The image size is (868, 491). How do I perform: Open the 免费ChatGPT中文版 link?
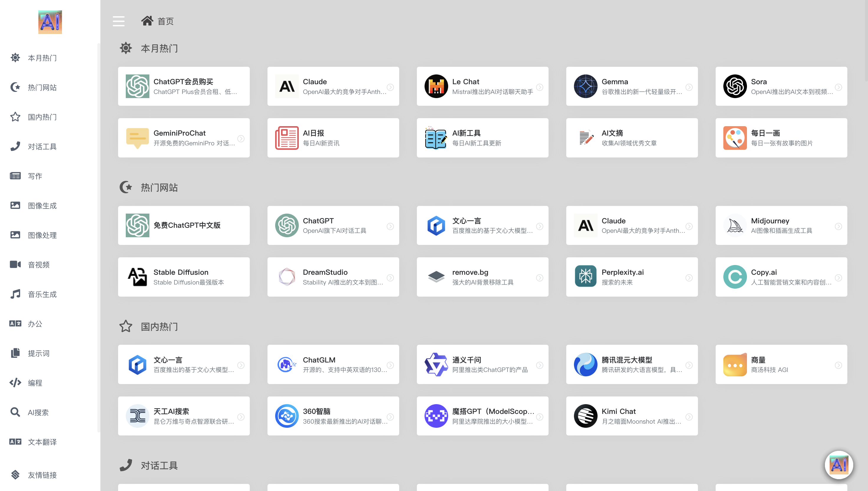click(x=187, y=225)
